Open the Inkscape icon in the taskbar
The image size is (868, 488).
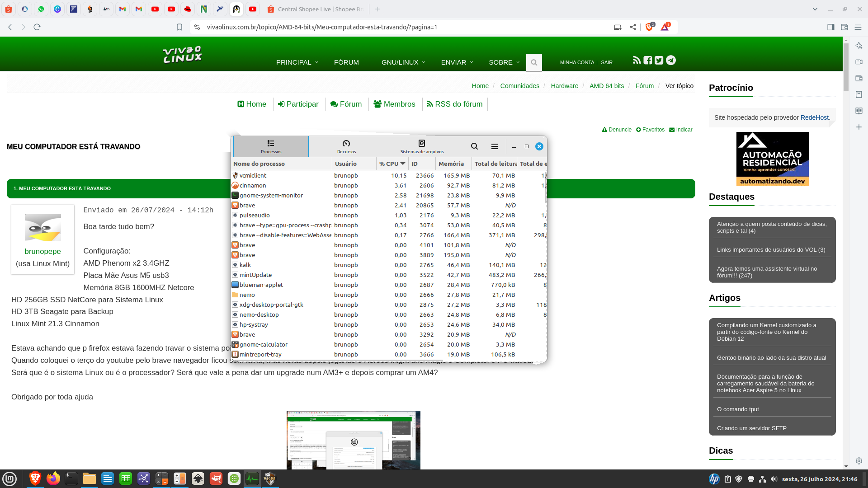198,479
